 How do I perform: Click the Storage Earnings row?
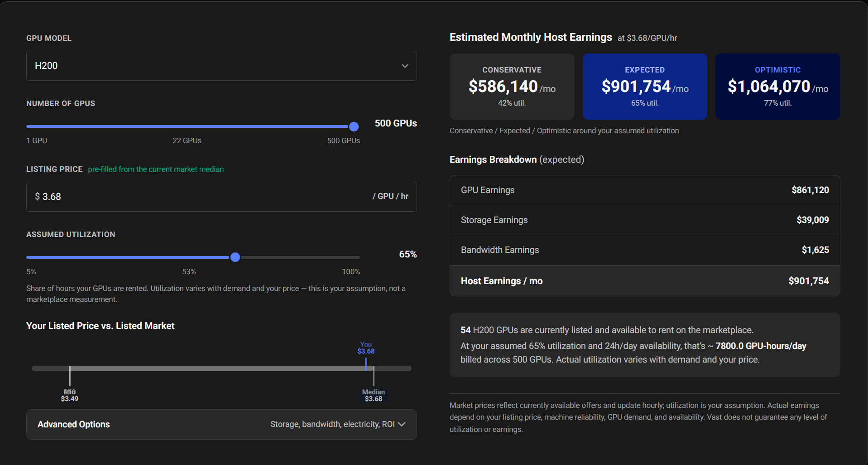pos(645,220)
